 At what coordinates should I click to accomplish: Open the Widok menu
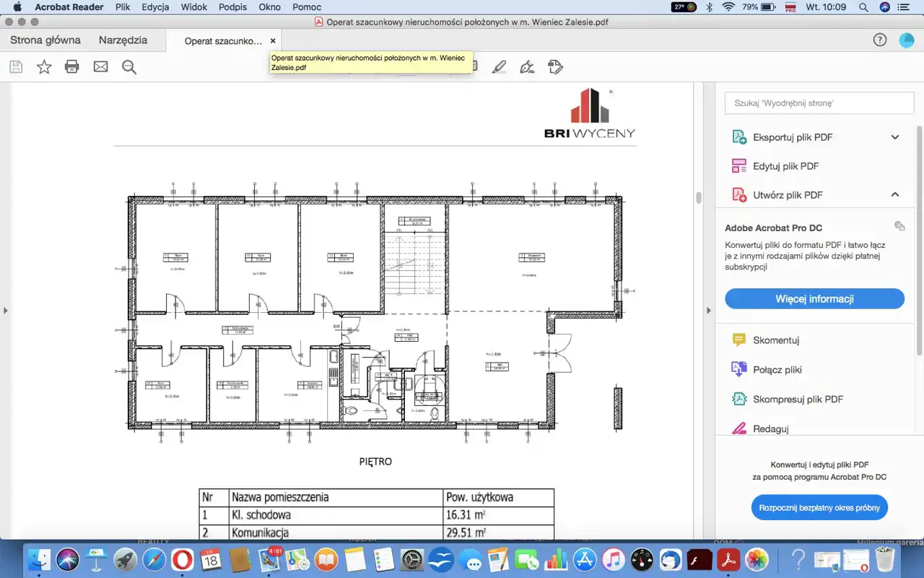193,7
